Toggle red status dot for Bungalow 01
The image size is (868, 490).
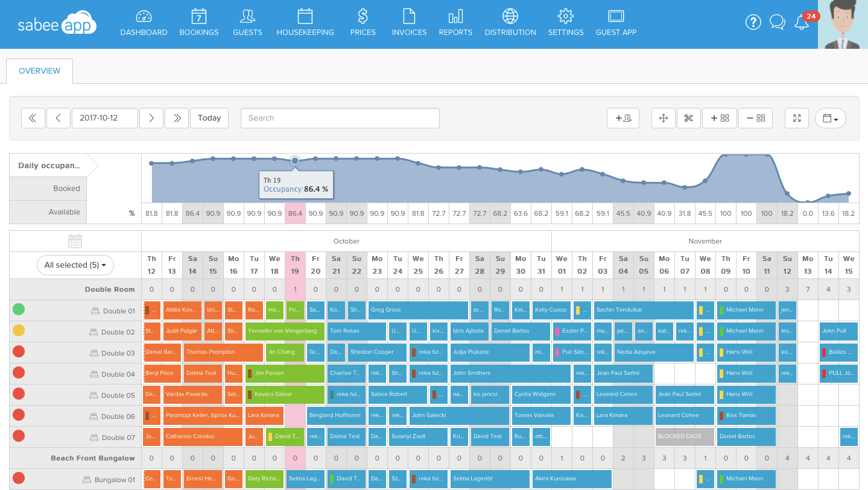19,479
